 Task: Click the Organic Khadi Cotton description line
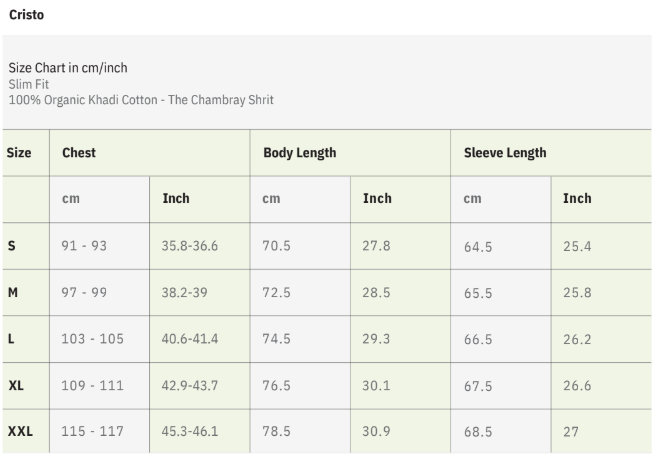(x=141, y=100)
